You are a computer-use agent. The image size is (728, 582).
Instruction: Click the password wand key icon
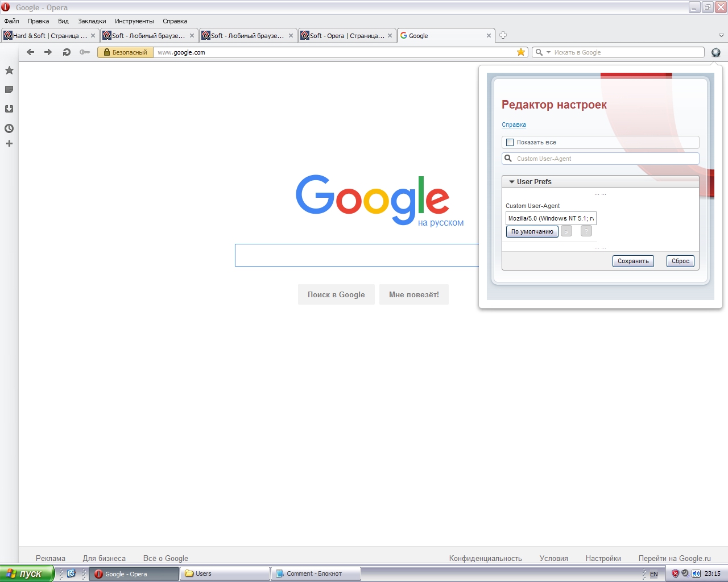pyautogui.click(x=85, y=52)
